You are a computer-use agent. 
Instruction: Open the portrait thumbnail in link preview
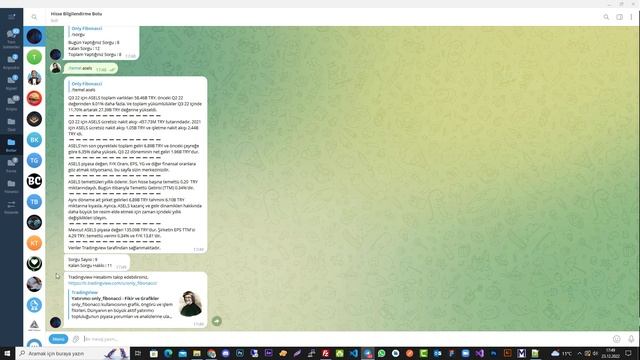[191, 304]
